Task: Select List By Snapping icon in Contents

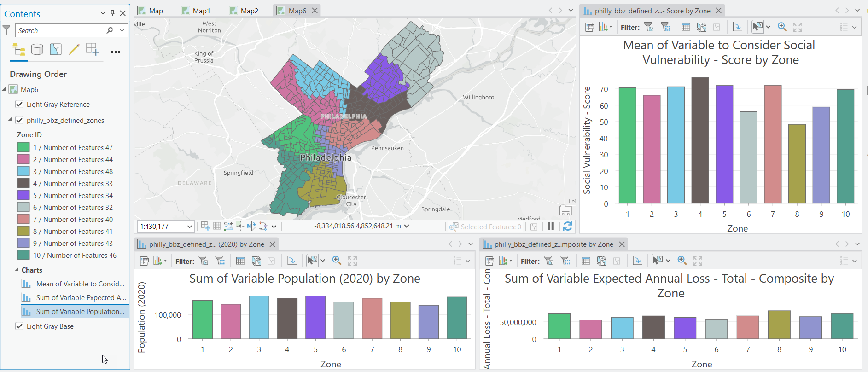Action: [x=93, y=49]
